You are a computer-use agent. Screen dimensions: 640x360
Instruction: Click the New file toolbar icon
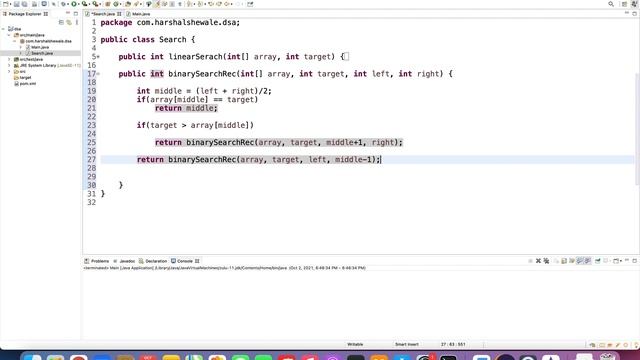[x=6, y=4]
